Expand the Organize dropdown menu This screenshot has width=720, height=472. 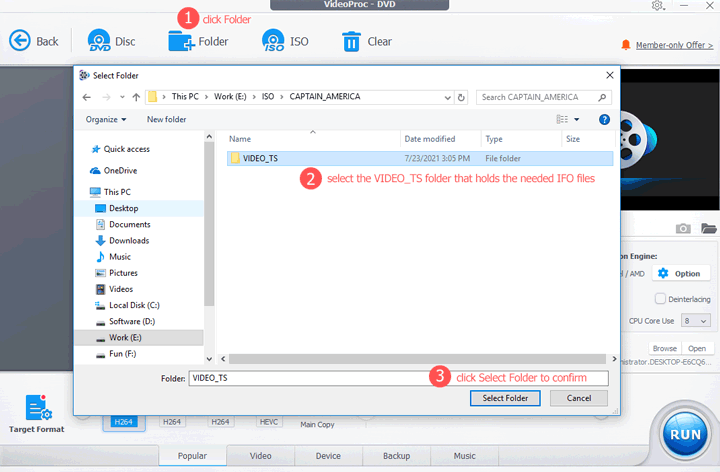[106, 119]
